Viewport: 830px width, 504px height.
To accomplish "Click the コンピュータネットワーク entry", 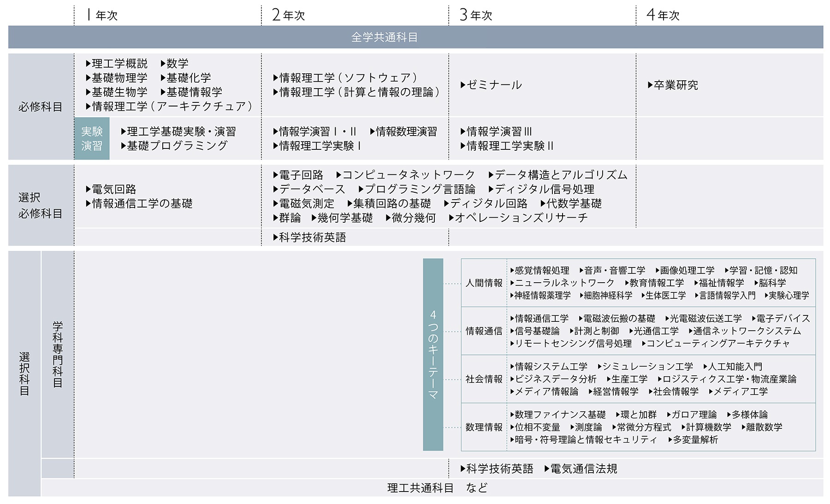I will click(406, 175).
